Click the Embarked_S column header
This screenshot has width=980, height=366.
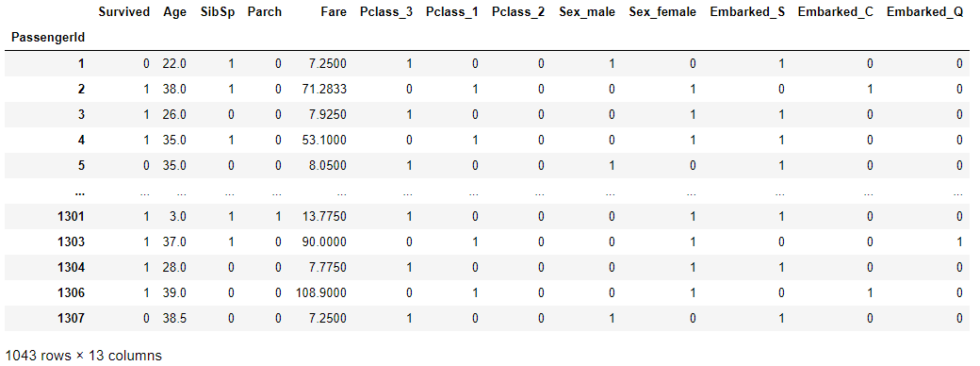(x=747, y=12)
